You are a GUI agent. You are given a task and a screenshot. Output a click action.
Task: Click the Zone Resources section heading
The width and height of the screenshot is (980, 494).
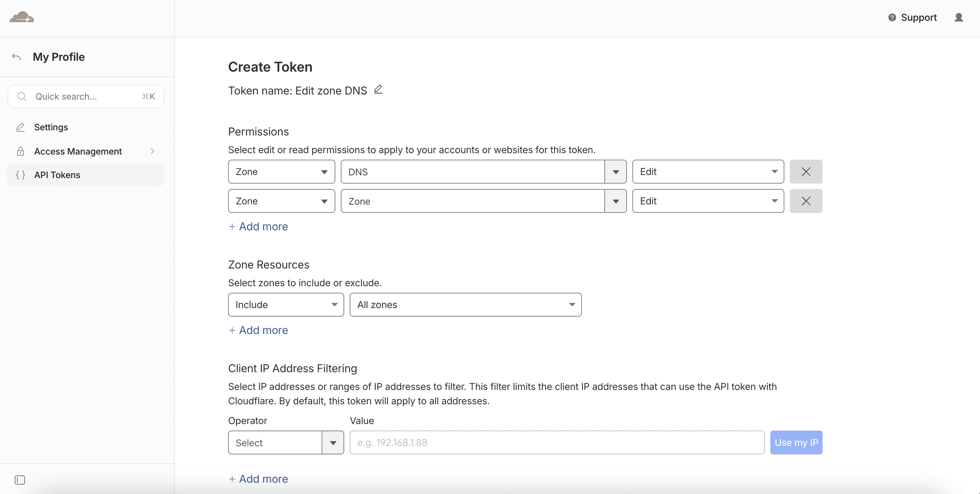coord(269,265)
